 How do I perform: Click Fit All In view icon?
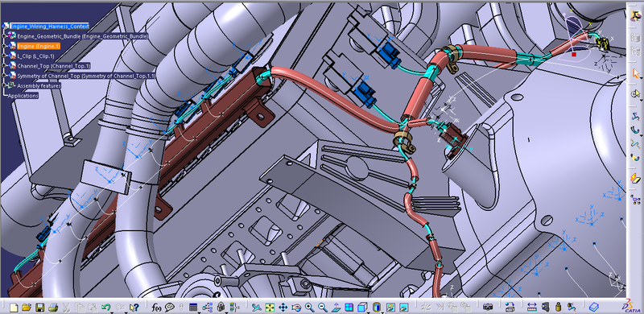(270, 307)
